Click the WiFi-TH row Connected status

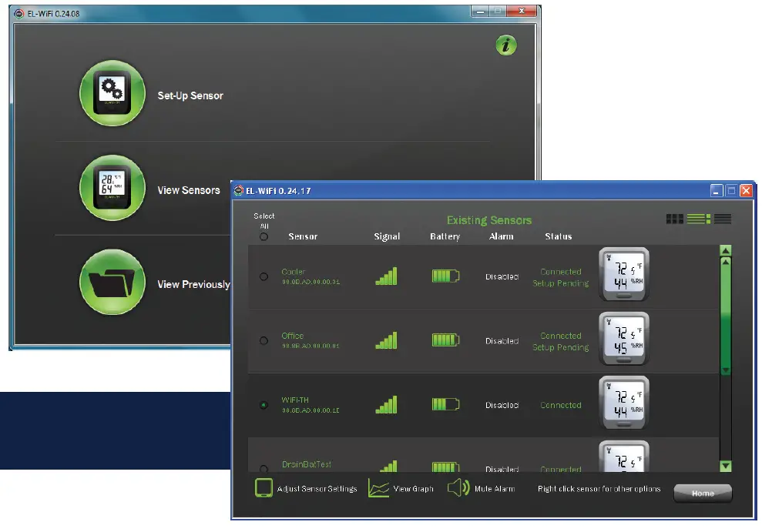point(560,405)
